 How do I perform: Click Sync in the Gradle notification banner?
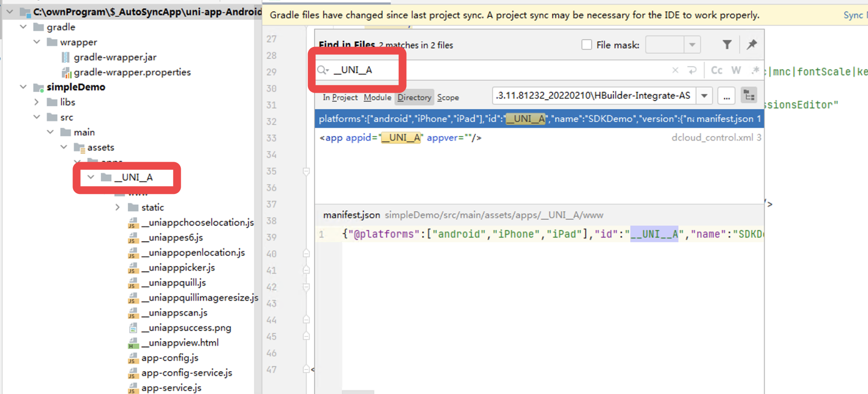(x=853, y=15)
